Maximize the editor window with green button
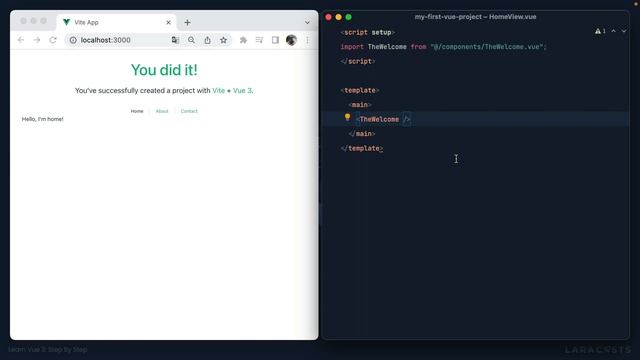The width and height of the screenshot is (640, 360). (x=349, y=17)
